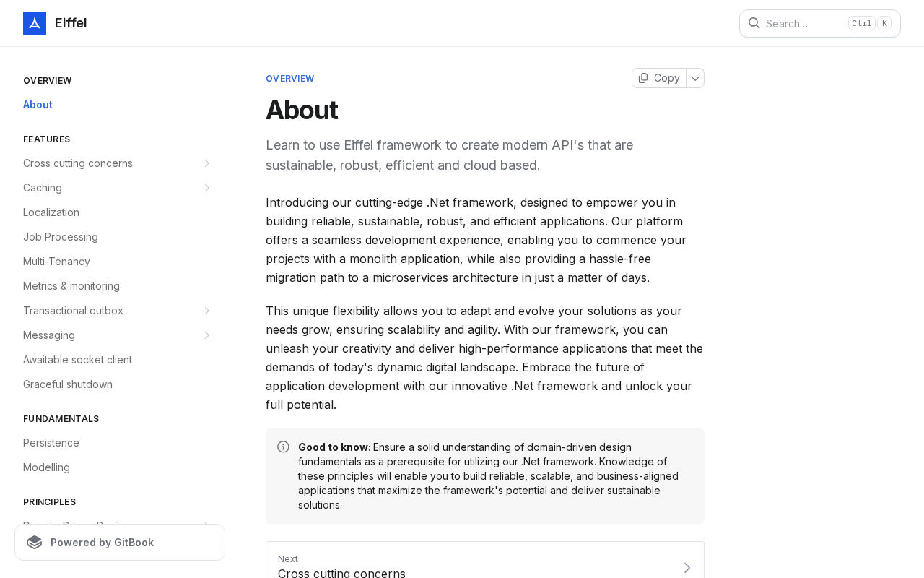Click the Eiffel logo icon
This screenshot has height=578, width=924.
click(35, 23)
